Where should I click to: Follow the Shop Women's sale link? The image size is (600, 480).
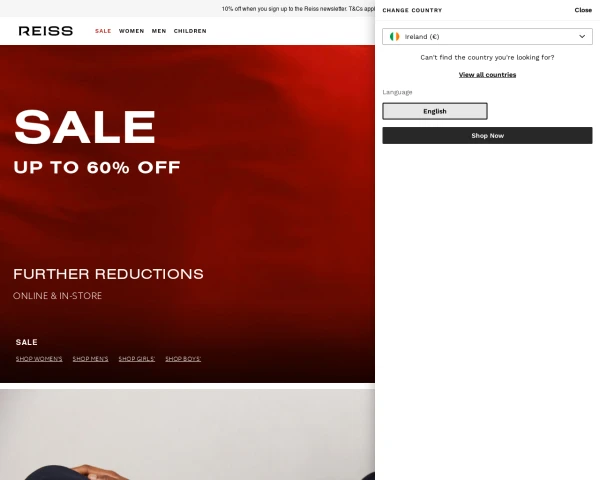coord(39,359)
